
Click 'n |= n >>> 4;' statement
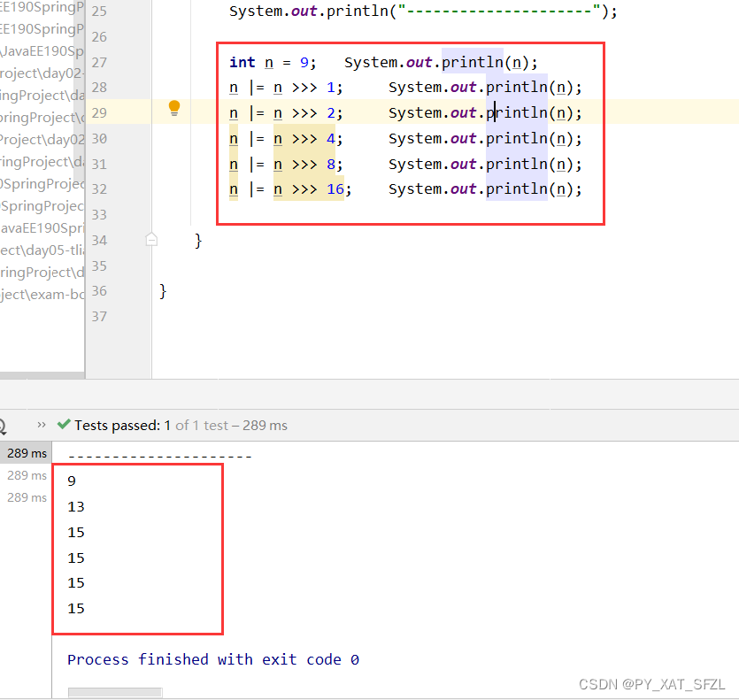[286, 139]
